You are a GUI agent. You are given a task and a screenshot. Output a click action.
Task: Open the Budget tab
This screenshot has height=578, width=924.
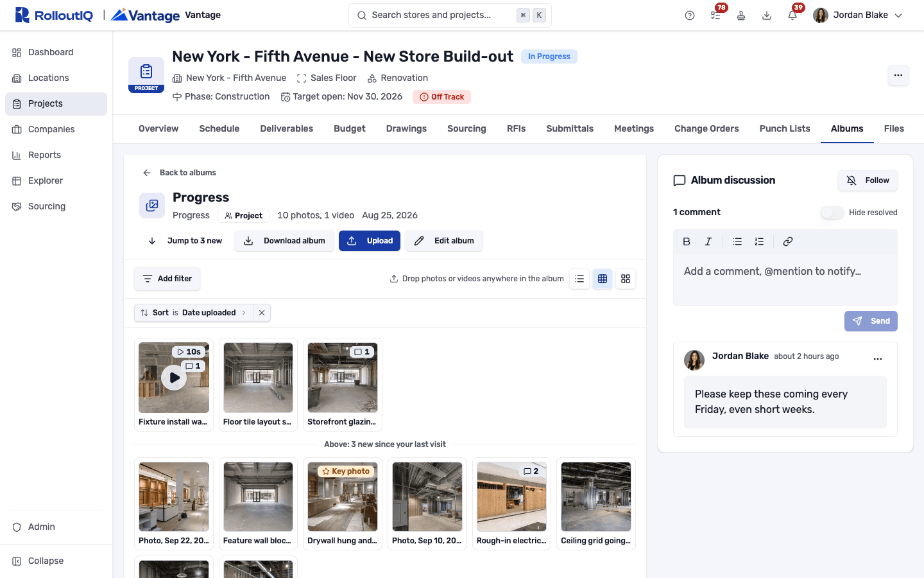(350, 128)
